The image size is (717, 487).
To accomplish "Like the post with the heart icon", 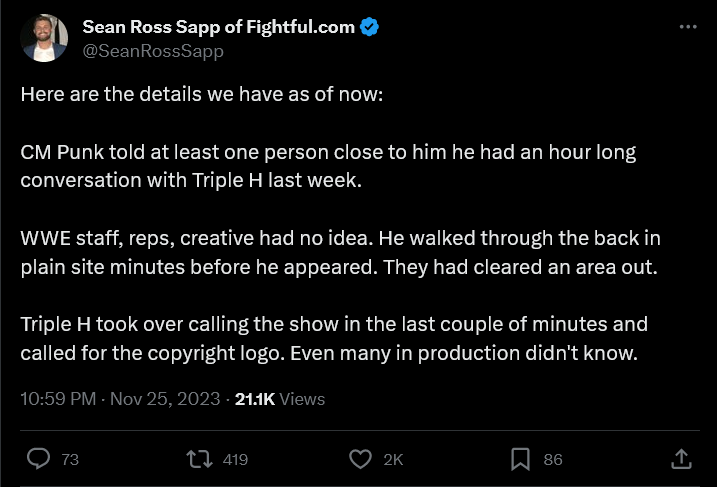I will tap(360, 459).
